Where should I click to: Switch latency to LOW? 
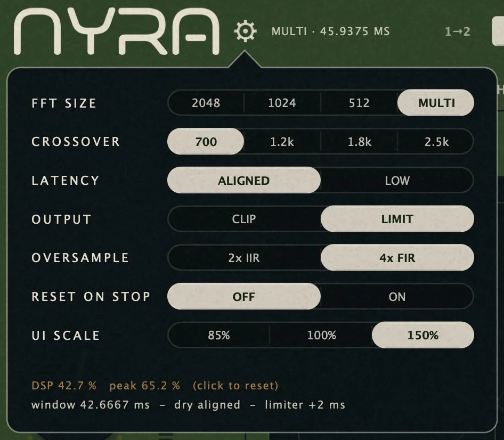point(397,180)
